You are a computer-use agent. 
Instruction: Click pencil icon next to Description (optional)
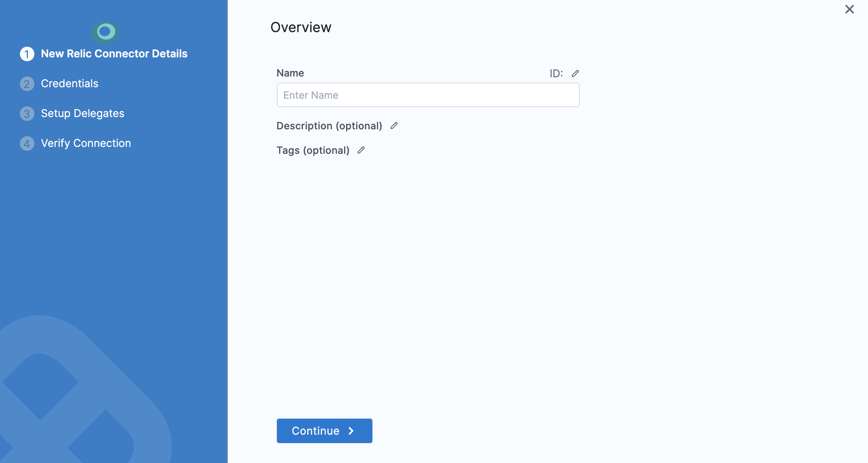394,126
